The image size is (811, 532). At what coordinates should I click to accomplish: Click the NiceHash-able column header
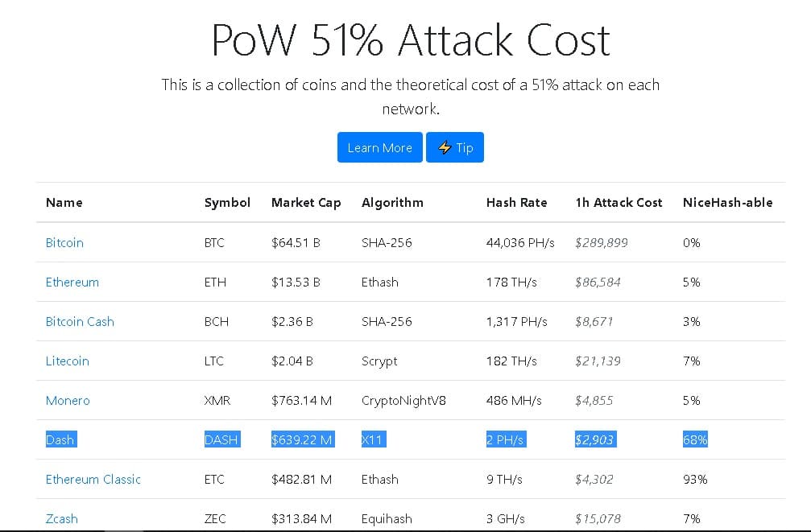pyautogui.click(x=727, y=203)
